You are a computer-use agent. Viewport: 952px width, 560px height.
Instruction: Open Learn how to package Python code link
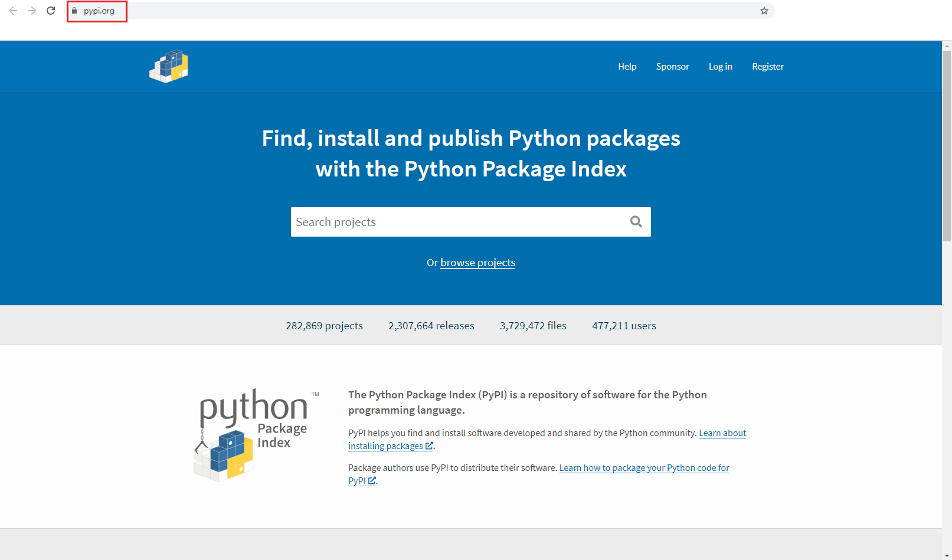pos(645,468)
